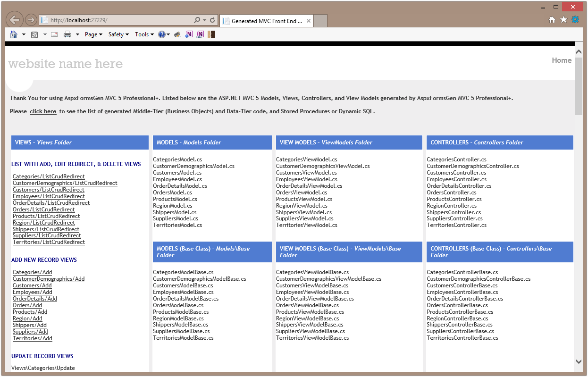588x377 pixels.
Task: Click the white house icon at top right
Action: click(x=552, y=20)
